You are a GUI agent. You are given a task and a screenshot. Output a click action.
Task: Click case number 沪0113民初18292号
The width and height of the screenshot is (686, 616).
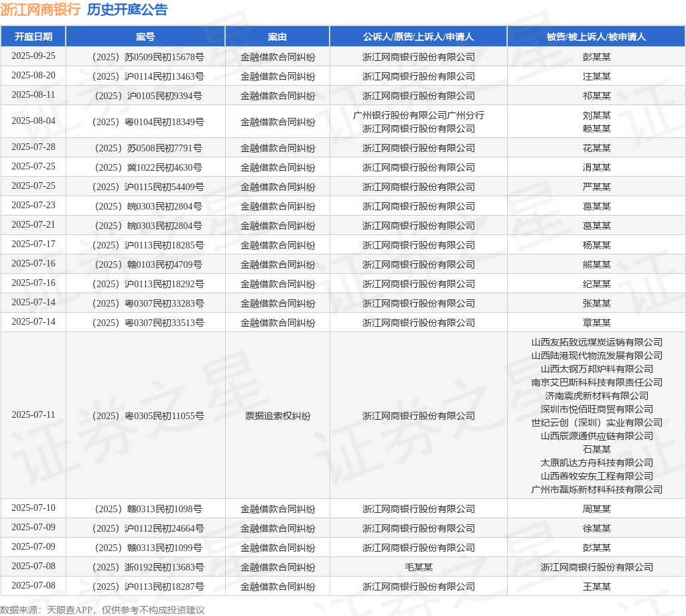coord(148,284)
